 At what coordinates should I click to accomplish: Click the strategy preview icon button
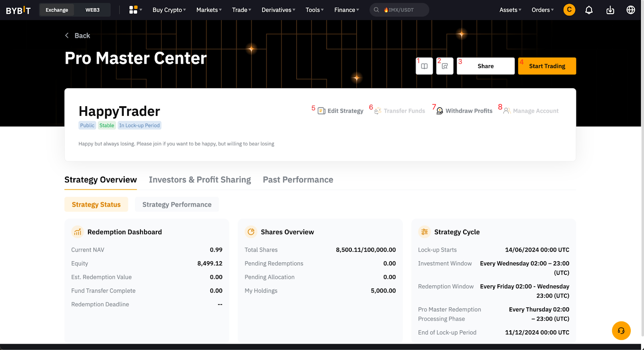click(445, 66)
